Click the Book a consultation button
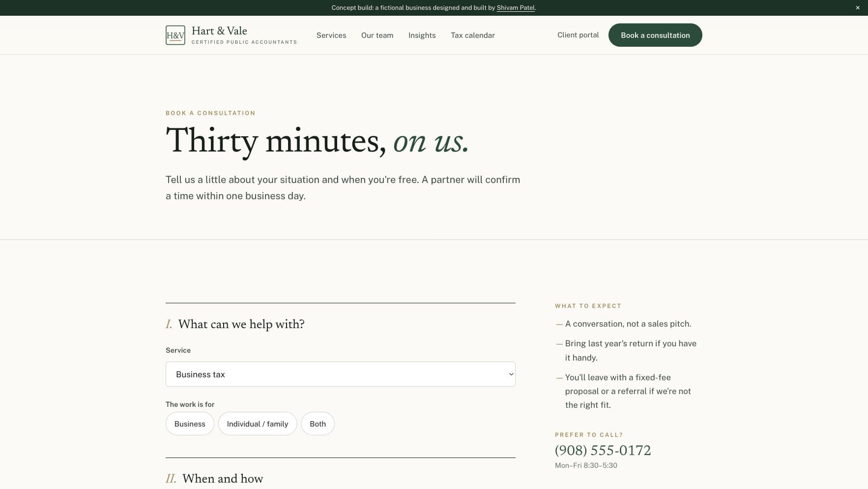 point(655,35)
